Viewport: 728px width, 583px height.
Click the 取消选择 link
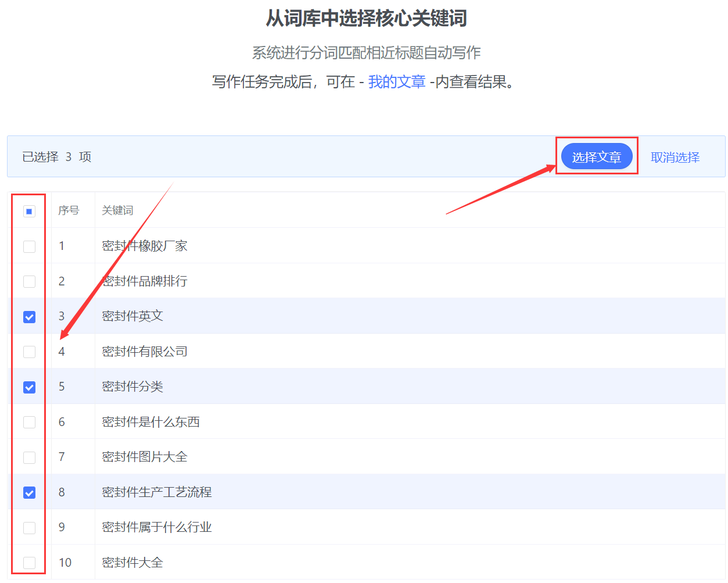(x=675, y=158)
